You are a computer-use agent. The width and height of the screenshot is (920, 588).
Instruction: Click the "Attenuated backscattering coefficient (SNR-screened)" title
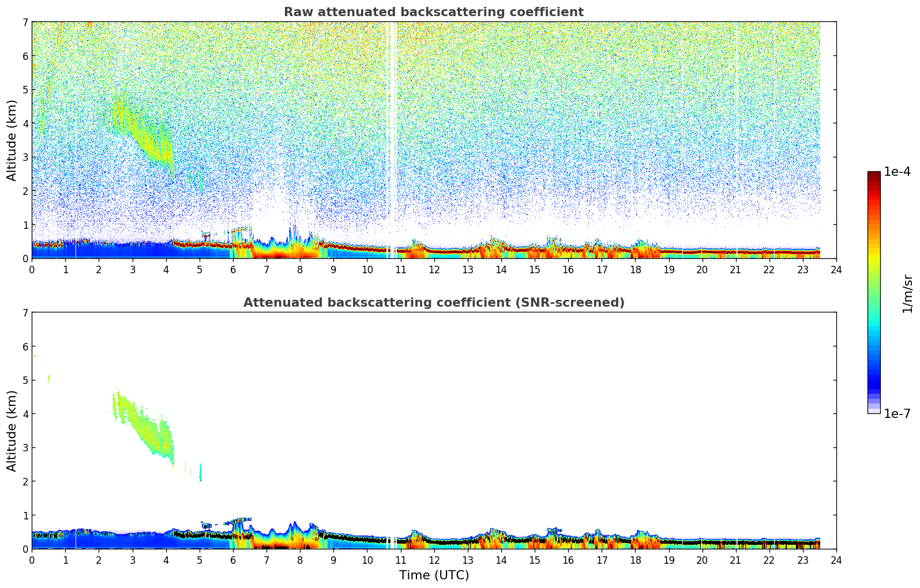(433, 303)
